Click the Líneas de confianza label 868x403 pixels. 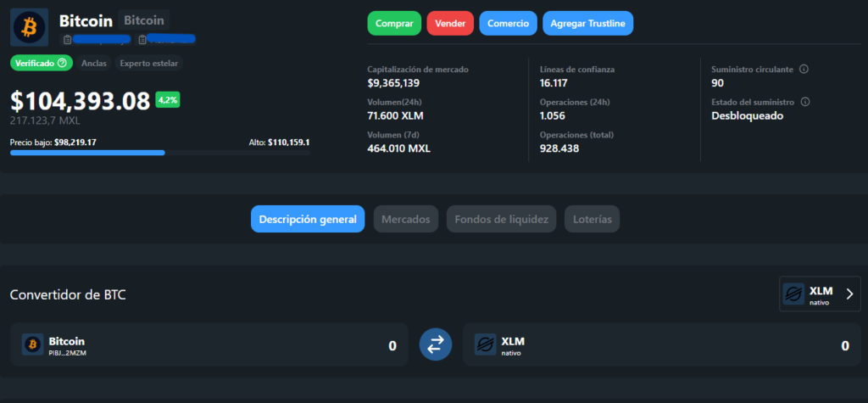(576, 70)
